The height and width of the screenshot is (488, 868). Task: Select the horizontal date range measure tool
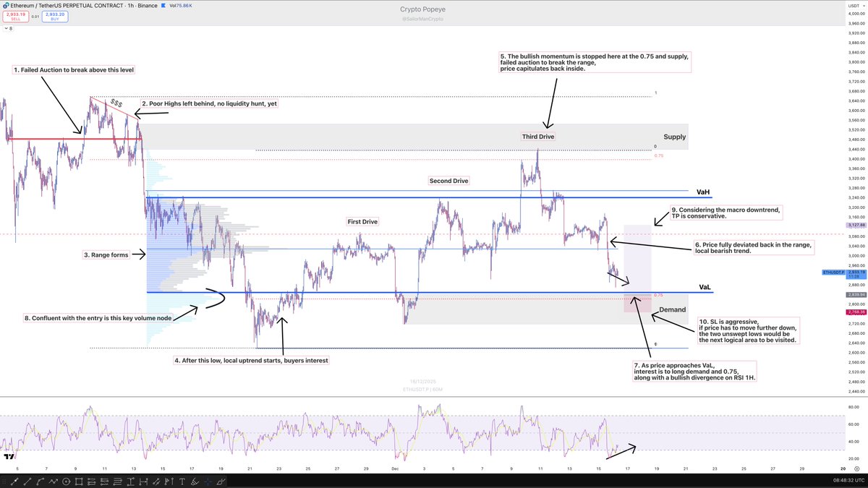(143, 481)
